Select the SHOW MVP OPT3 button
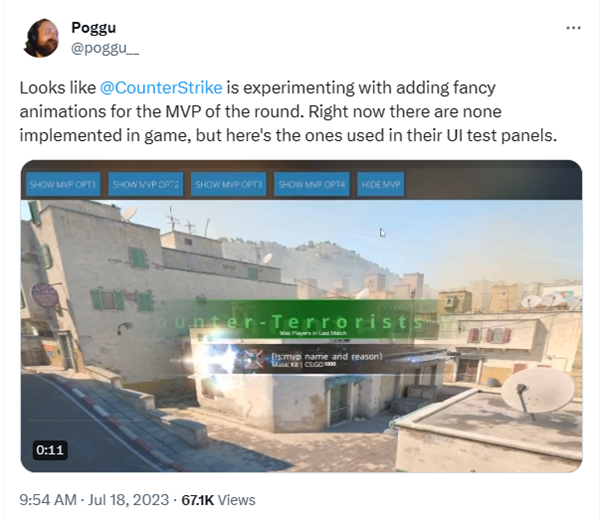The image size is (600, 518). tap(229, 184)
